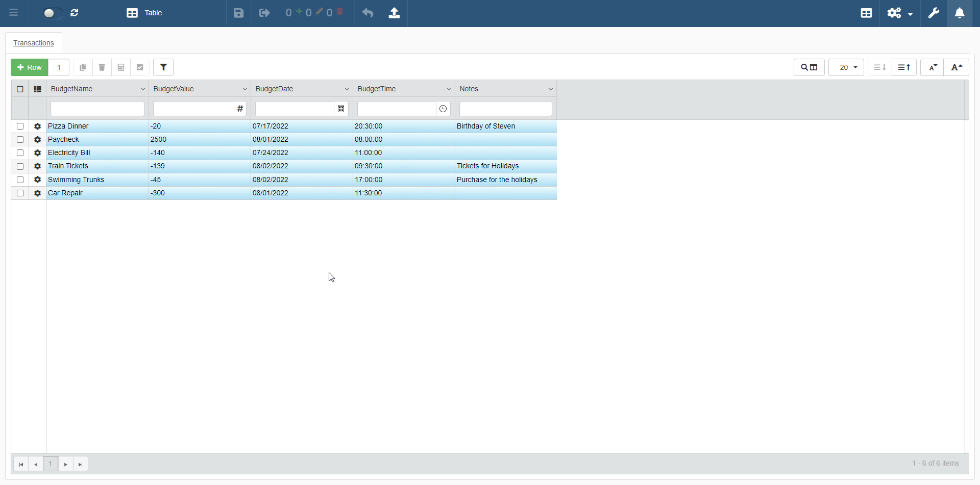
Task: Open the notifications bell
Action: point(960,13)
